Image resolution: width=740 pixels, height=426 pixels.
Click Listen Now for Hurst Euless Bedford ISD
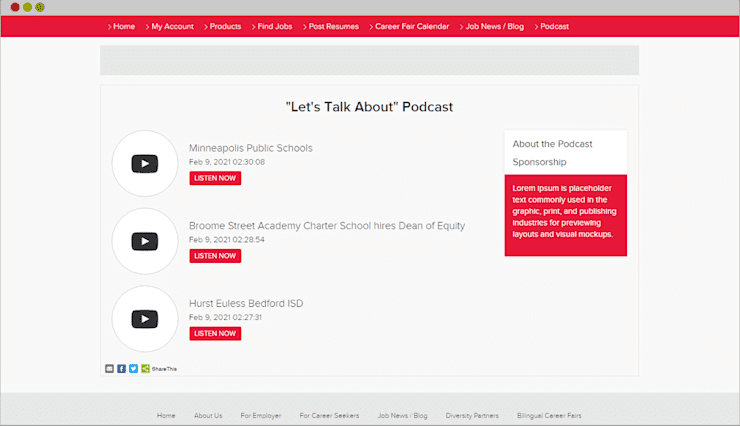point(215,334)
